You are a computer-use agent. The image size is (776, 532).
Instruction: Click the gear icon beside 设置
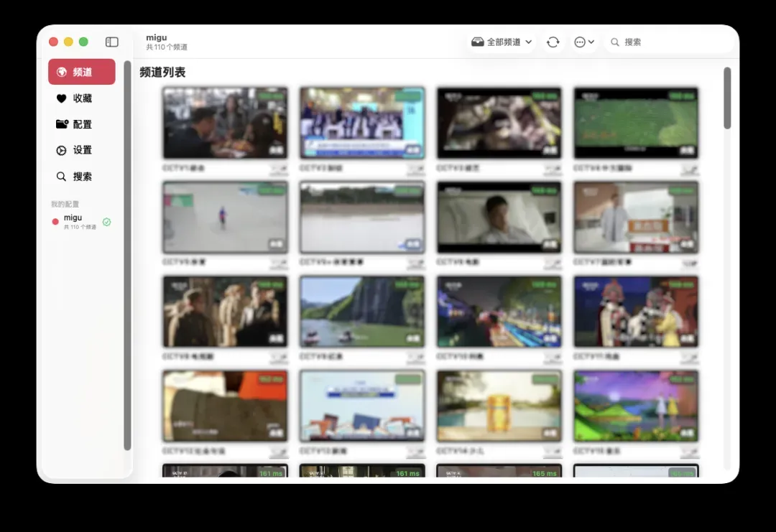(62, 151)
